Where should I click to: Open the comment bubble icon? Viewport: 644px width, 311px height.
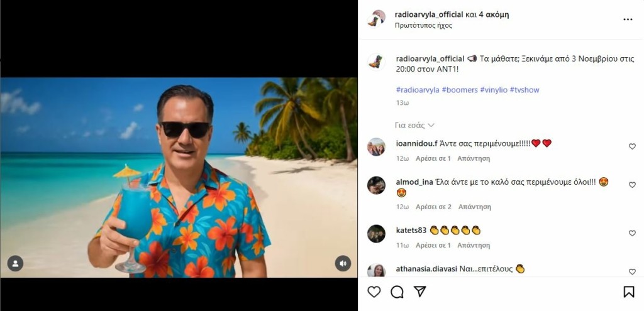(397, 292)
